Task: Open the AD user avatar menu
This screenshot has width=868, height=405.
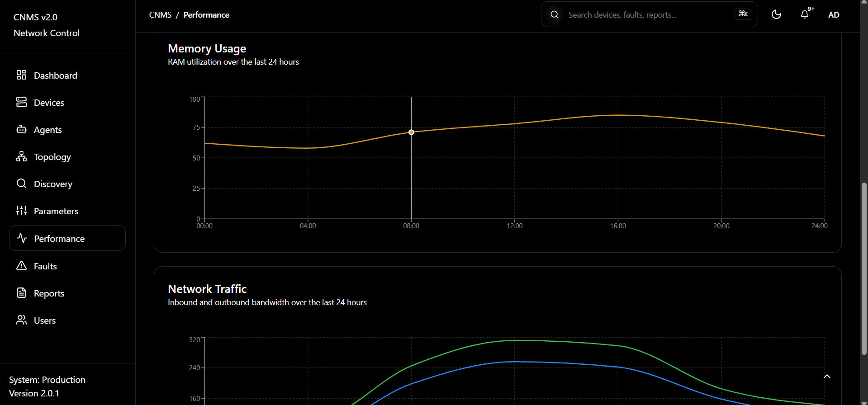Action: (x=834, y=15)
